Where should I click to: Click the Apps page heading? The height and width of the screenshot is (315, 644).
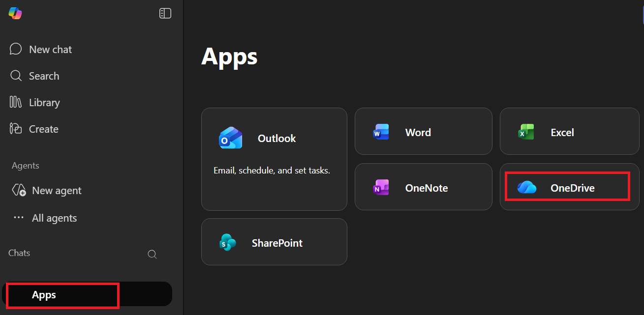click(229, 56)
